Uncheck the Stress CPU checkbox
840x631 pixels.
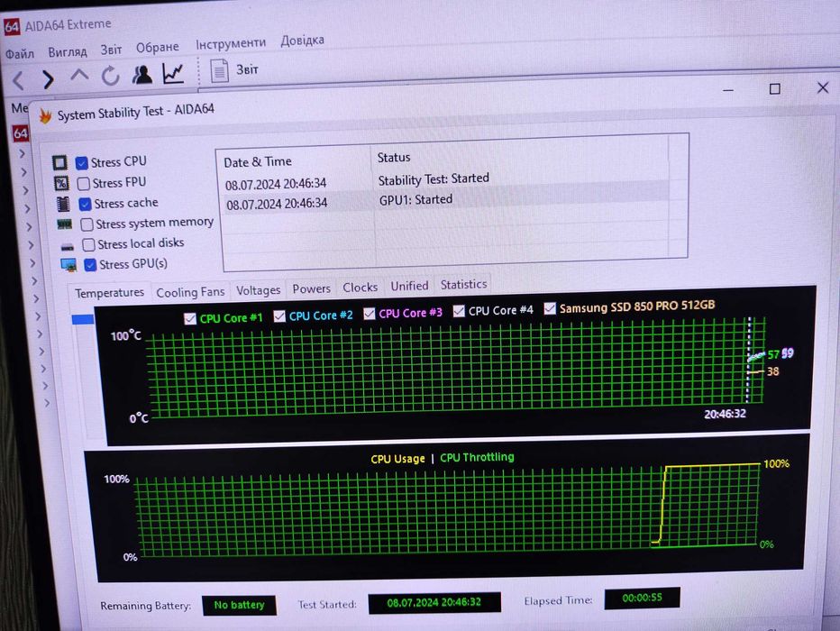81,163
